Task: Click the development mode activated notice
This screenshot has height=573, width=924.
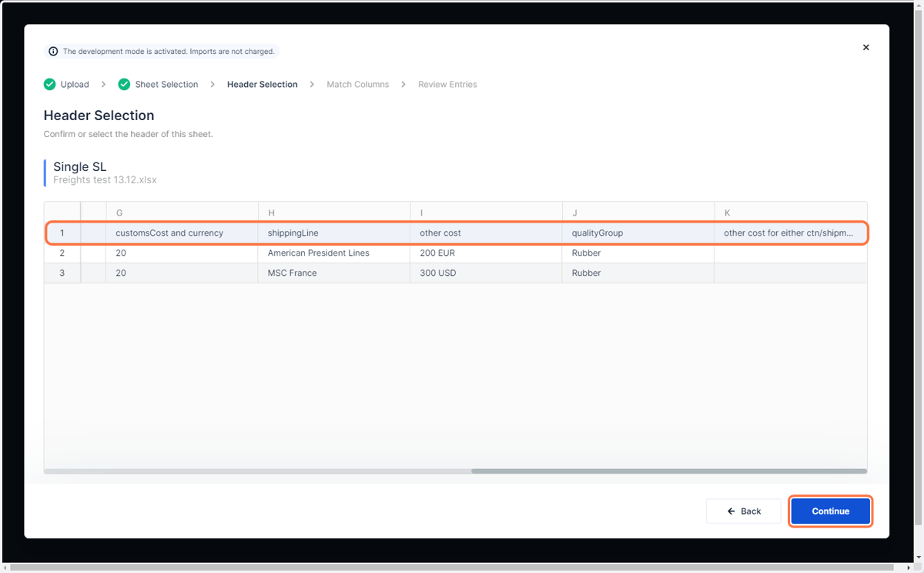Action: point(161,52)
